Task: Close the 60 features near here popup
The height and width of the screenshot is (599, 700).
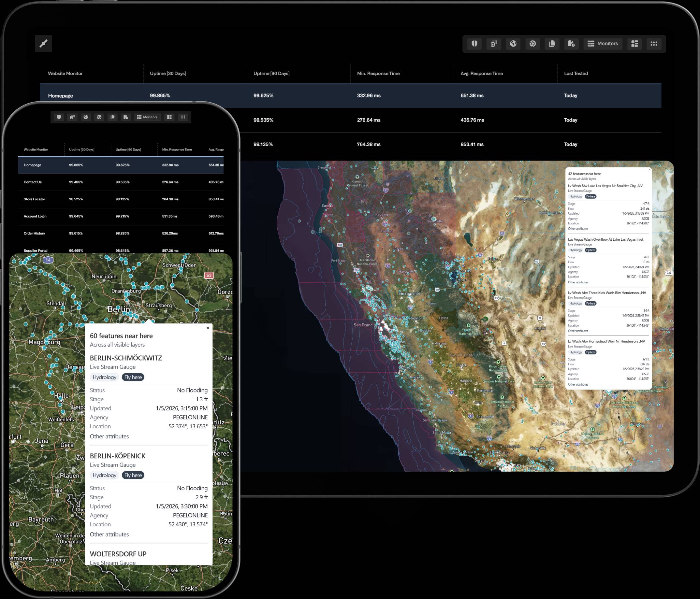Action: [208, 328]
